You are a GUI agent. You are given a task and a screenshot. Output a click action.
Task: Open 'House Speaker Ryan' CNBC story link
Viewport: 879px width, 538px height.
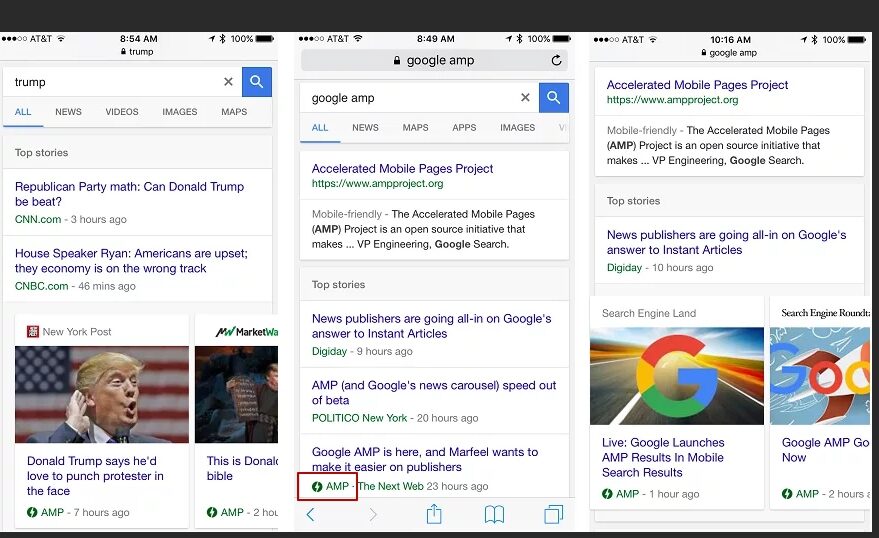[131, 261]
